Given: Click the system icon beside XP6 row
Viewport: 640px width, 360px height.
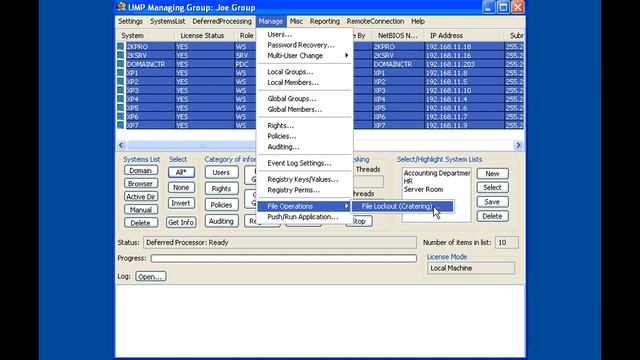Looking at the screenshot, I should tap(120, 117).
